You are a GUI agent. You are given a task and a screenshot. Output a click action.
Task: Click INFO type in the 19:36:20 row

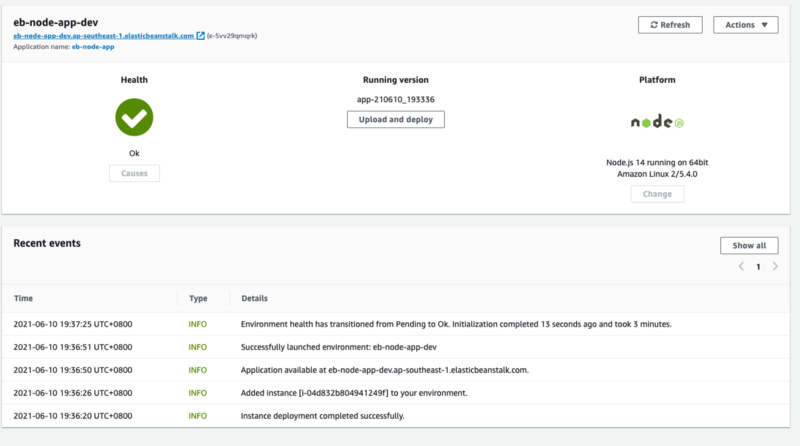coord(197,416)
